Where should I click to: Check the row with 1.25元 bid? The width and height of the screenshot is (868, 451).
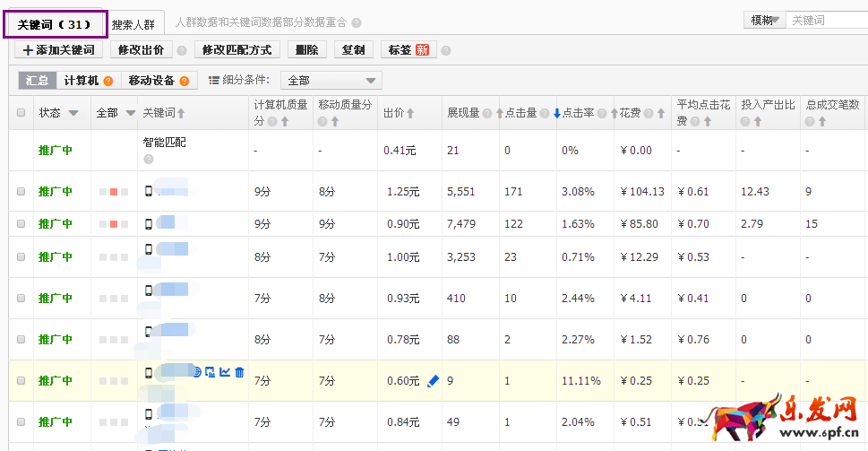[21, 191]
